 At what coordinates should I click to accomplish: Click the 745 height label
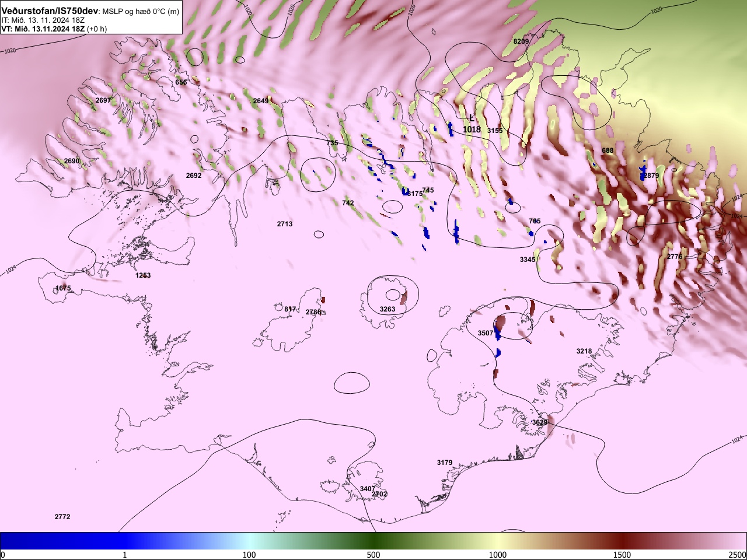(428, 190)
